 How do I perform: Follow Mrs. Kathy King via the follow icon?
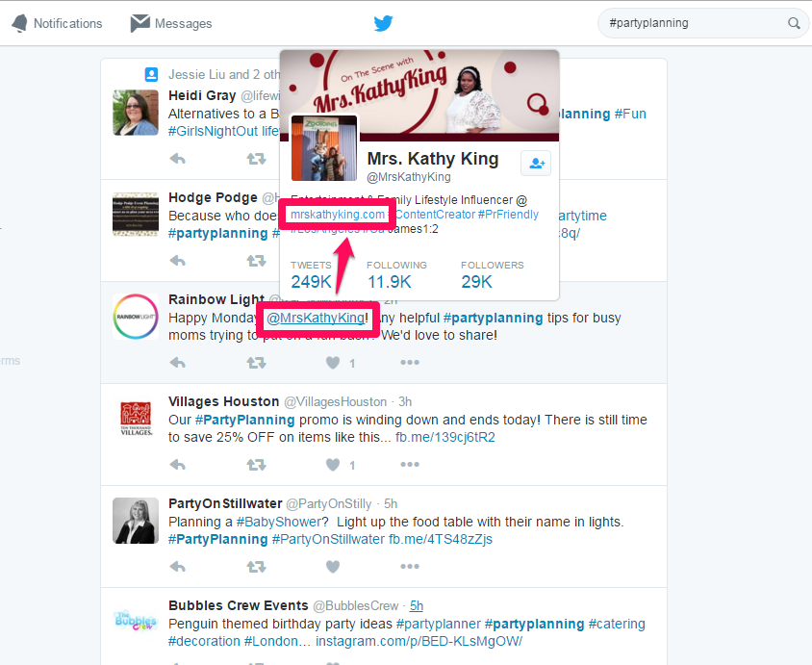tap(536, 164)
